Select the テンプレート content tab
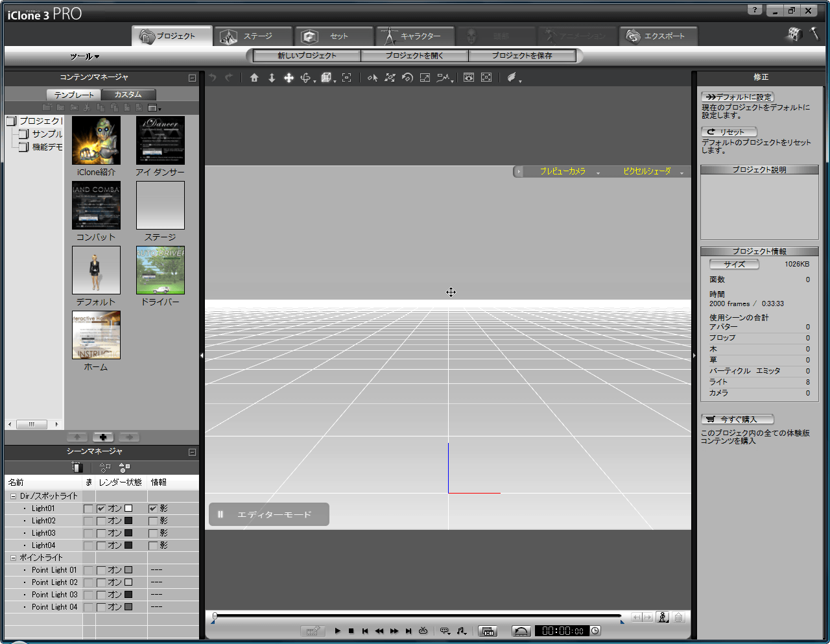The image size is (830, 644). [74, 95]
